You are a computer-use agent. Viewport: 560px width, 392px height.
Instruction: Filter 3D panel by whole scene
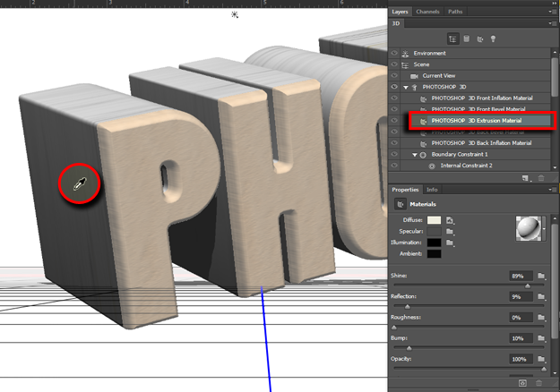point(453,38)
